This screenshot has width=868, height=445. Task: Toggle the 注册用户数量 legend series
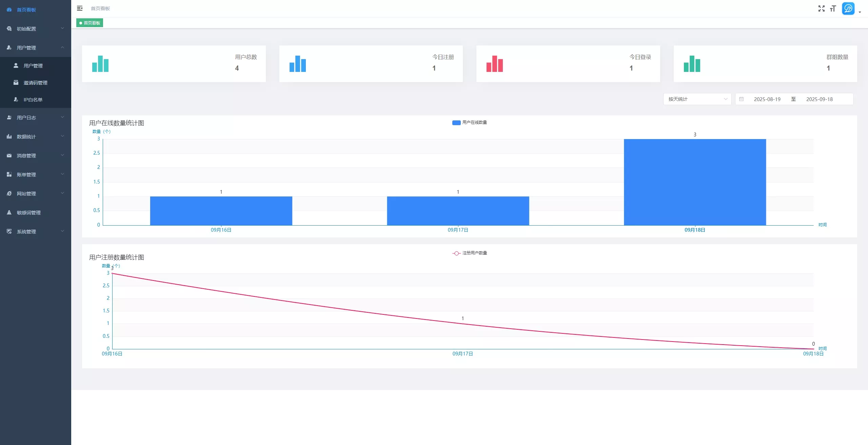(x=470, y=253)
